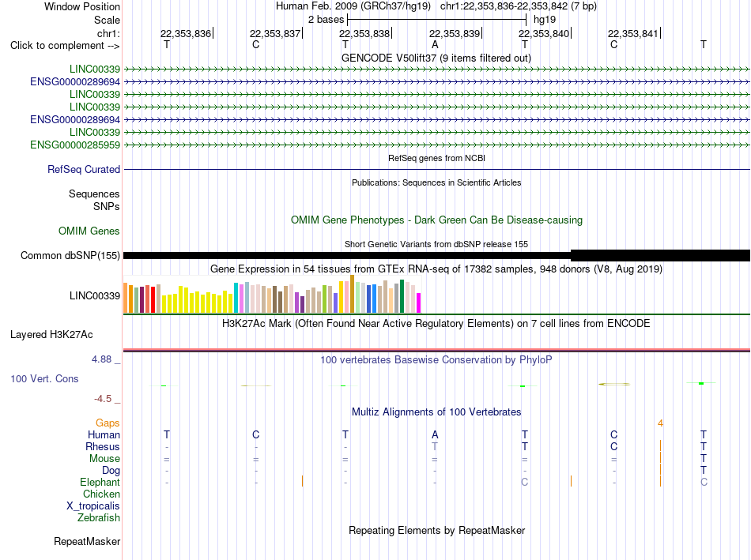751x560 pixels.
Task: Click base C in the Rhesus alignment row
Action: [614, 446]
